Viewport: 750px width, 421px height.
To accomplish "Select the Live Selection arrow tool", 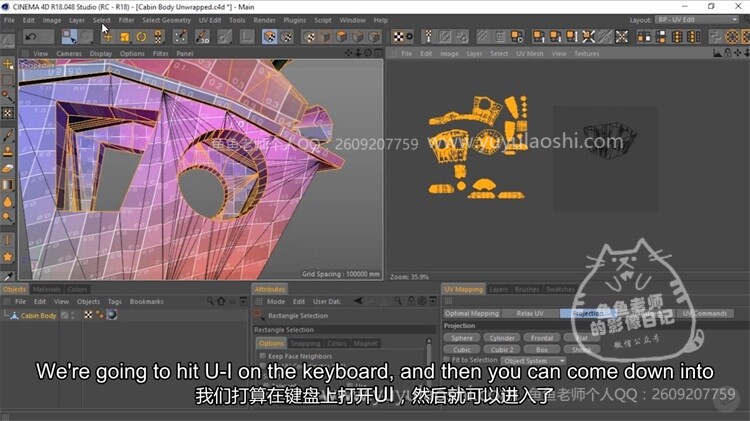I will 69,37.
